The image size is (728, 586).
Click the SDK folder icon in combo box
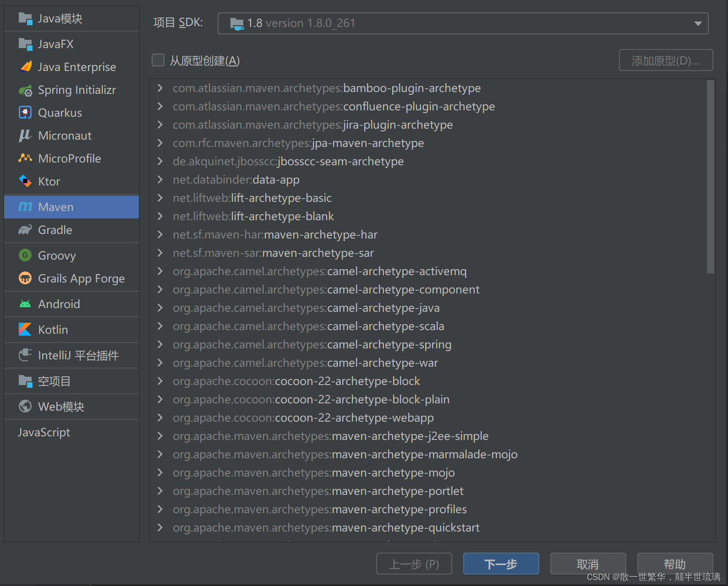pyautogui.click(x=237, y=24)
